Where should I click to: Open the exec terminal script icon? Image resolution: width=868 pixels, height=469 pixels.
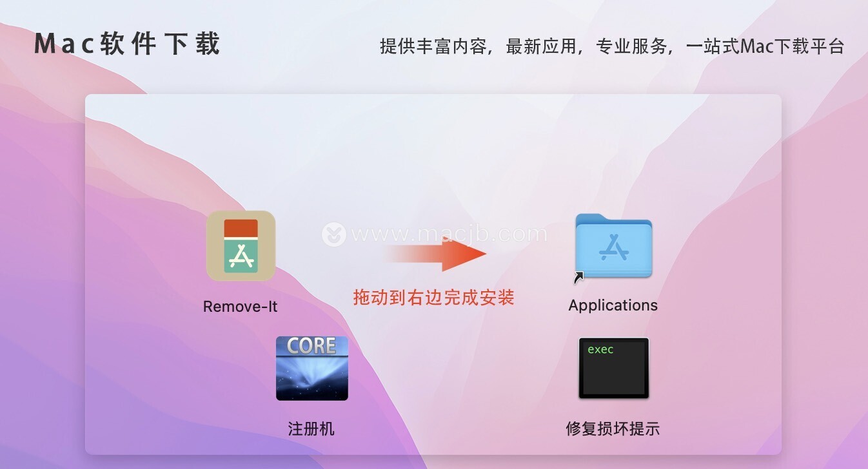tap(613, 368)
